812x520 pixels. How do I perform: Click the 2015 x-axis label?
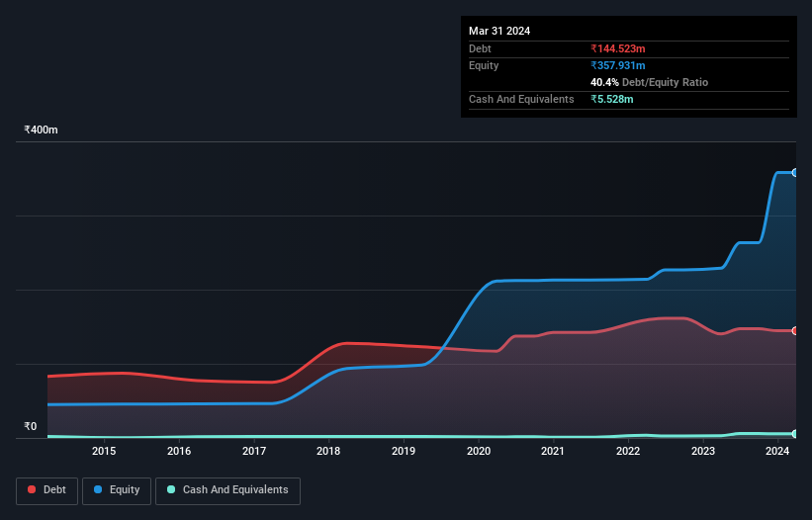(x=104, y=451)
